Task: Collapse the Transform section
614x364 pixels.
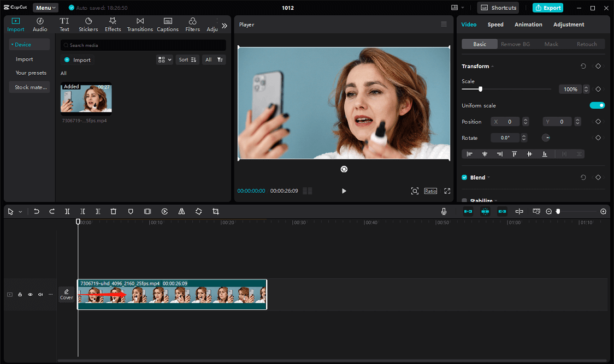Action: pos(493,67)
